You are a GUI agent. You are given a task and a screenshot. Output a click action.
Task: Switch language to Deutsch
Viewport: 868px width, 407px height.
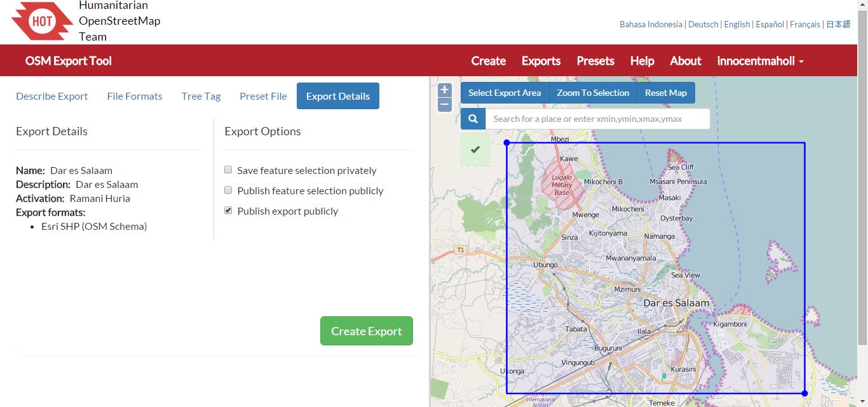tap(703, 24)
